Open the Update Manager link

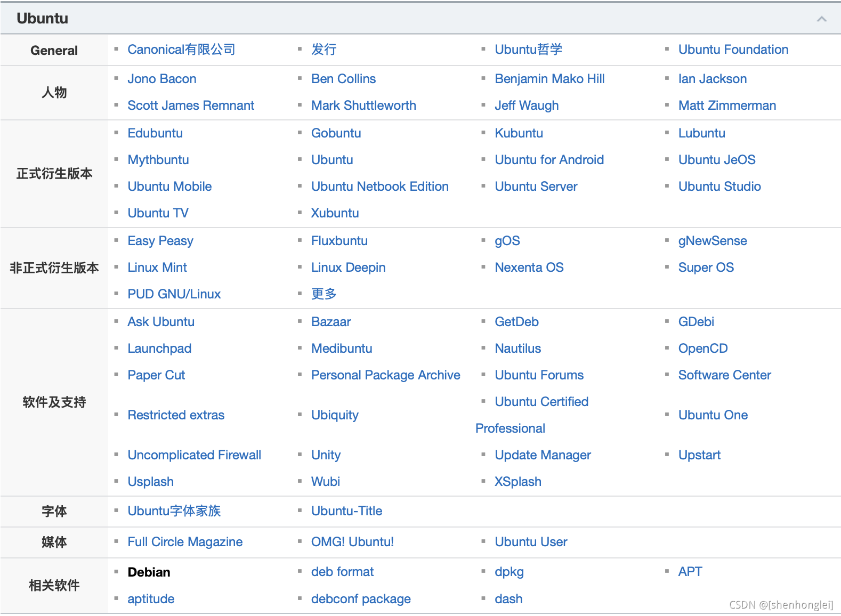(x=543, y=455)
